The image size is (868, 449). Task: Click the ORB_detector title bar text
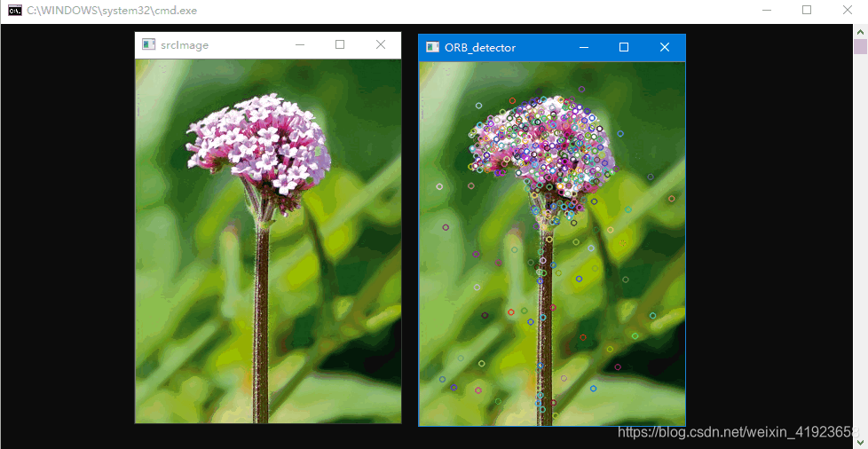pos(480,48)
